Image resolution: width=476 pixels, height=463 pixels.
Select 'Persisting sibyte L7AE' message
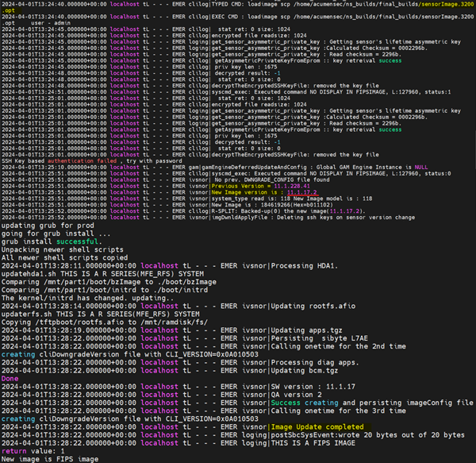[x=320, y=338]
